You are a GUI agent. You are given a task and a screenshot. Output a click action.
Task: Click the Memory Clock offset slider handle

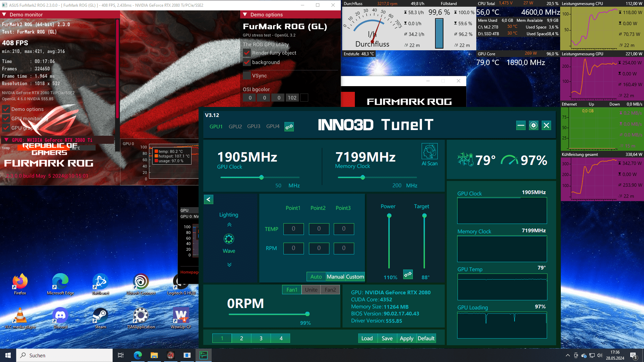click(x=363, y=177)
